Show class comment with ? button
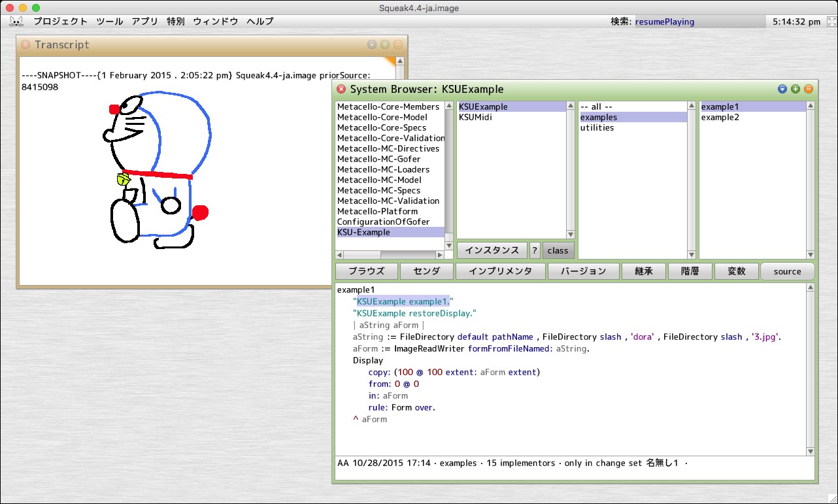Screen dimensions: 838x504 (x=534, y=250)
